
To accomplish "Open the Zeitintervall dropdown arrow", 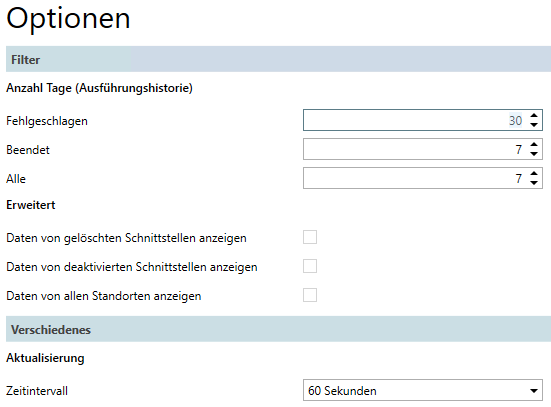I will 534,390.
